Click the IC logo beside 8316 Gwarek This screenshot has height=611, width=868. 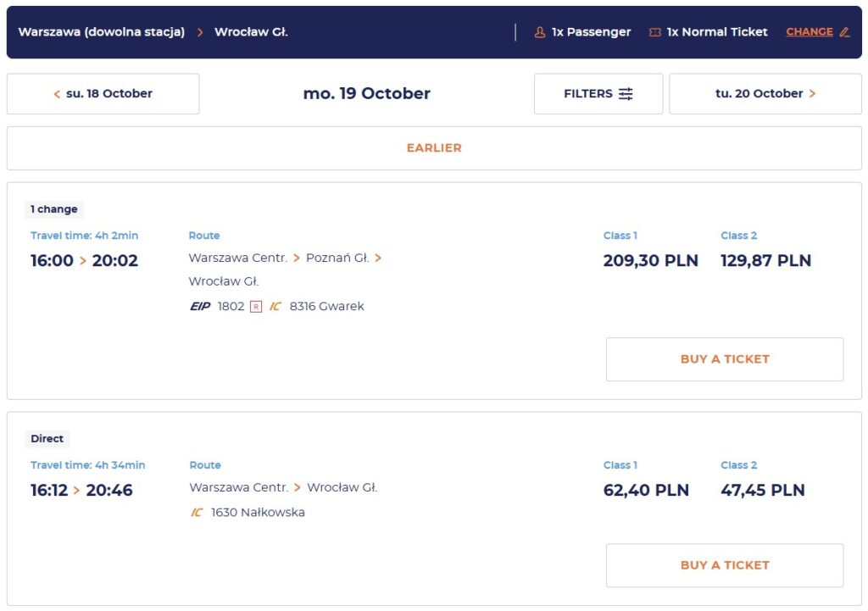coord(275,306)
